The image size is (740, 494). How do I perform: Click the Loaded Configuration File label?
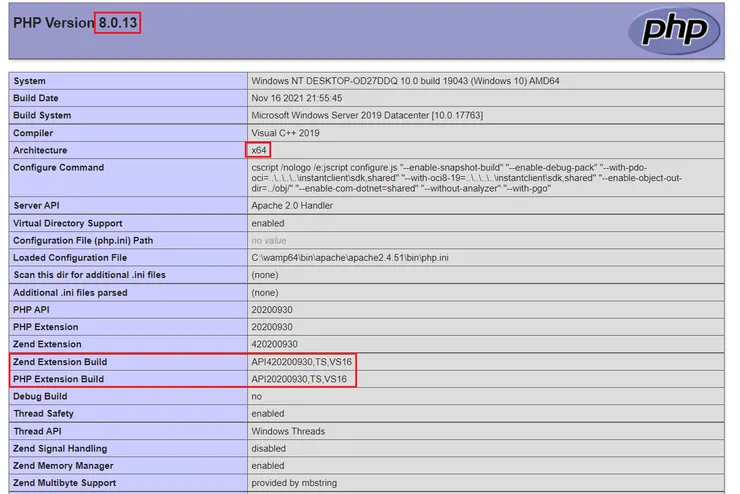click(70, 258)
